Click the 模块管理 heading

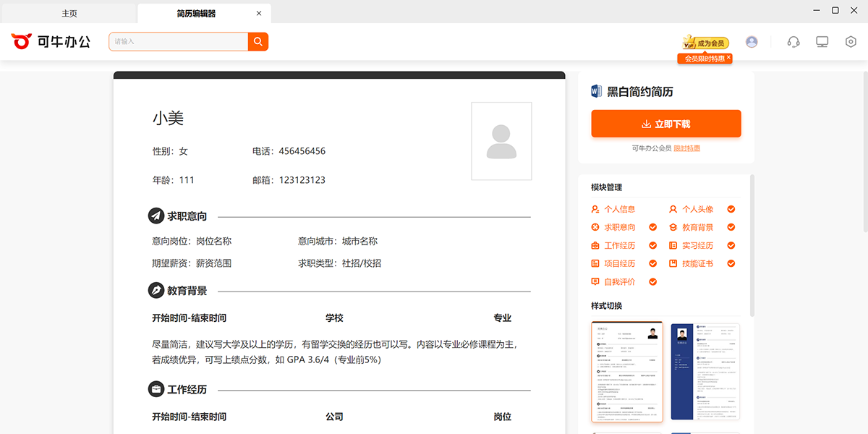pyautogui.click(x=606, y=187)
